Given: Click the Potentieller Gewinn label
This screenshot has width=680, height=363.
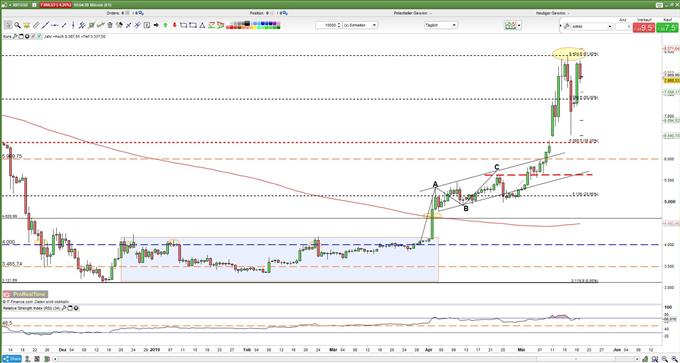Looking at the screenshot, I should click(410, 13).
